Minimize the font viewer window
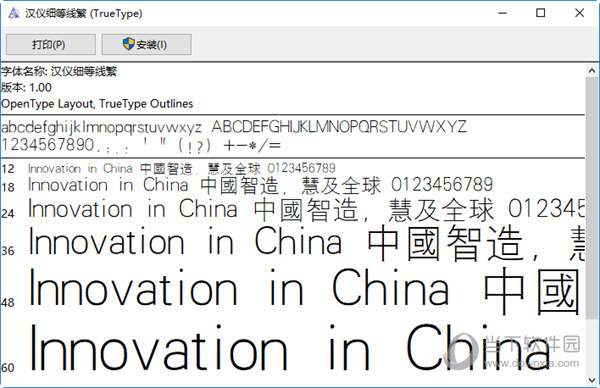The width and height of the screenshot is (600, 388). pos(502,13)
